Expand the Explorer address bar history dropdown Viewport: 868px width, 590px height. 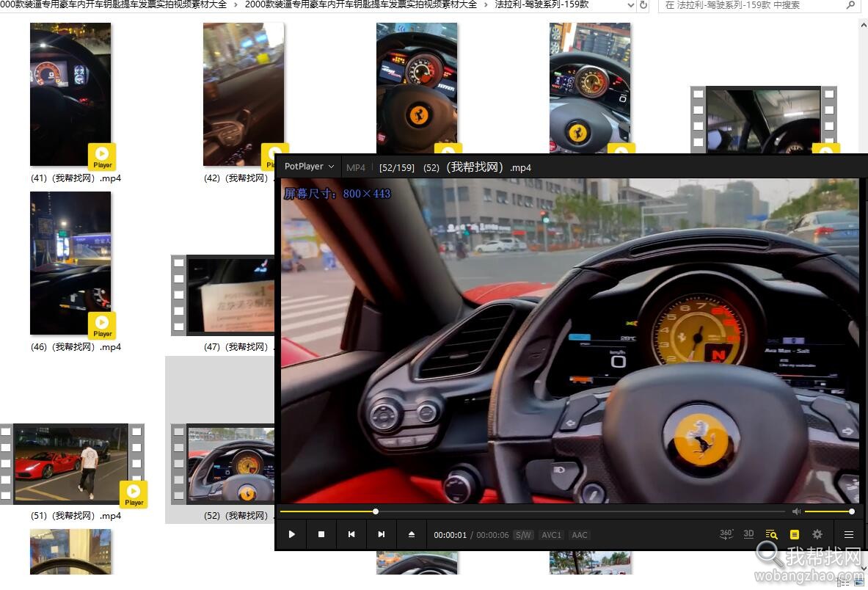(630, 5)
